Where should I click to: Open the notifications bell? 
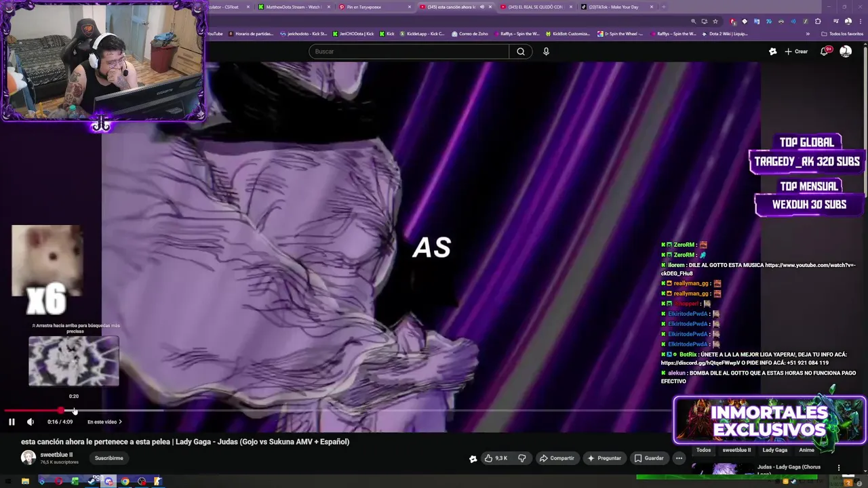(825, 52)
